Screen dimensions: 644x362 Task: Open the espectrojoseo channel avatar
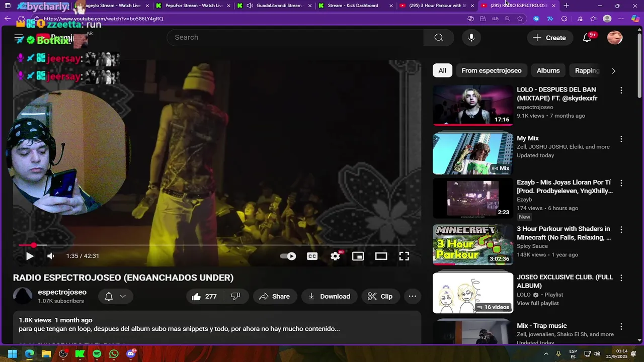click(23, 296)
